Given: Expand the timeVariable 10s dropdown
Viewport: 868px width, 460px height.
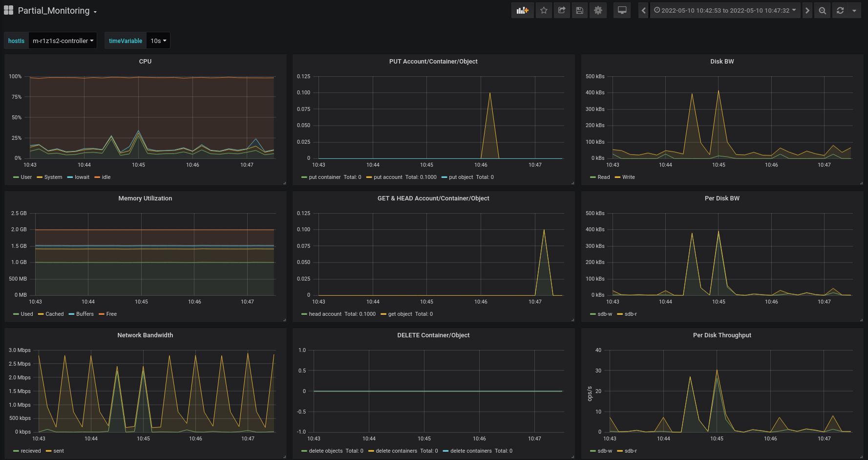Looking at the screenshot, I should click(158, 41).
